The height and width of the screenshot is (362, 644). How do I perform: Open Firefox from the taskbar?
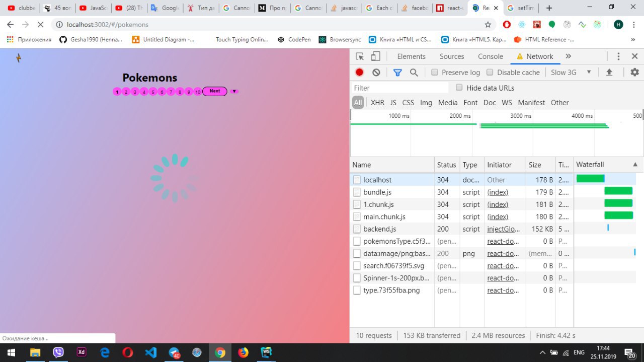(243, 352)
